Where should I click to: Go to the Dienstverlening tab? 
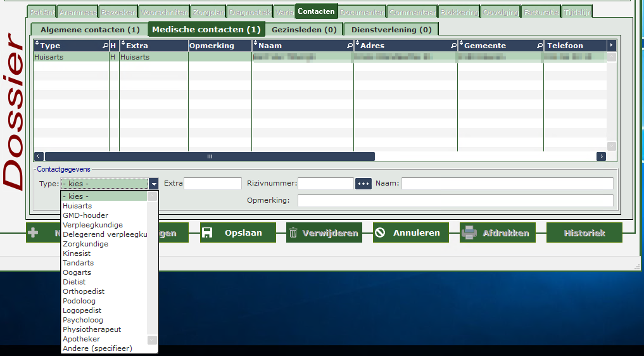pyautogui.click(x=391, y=30)
